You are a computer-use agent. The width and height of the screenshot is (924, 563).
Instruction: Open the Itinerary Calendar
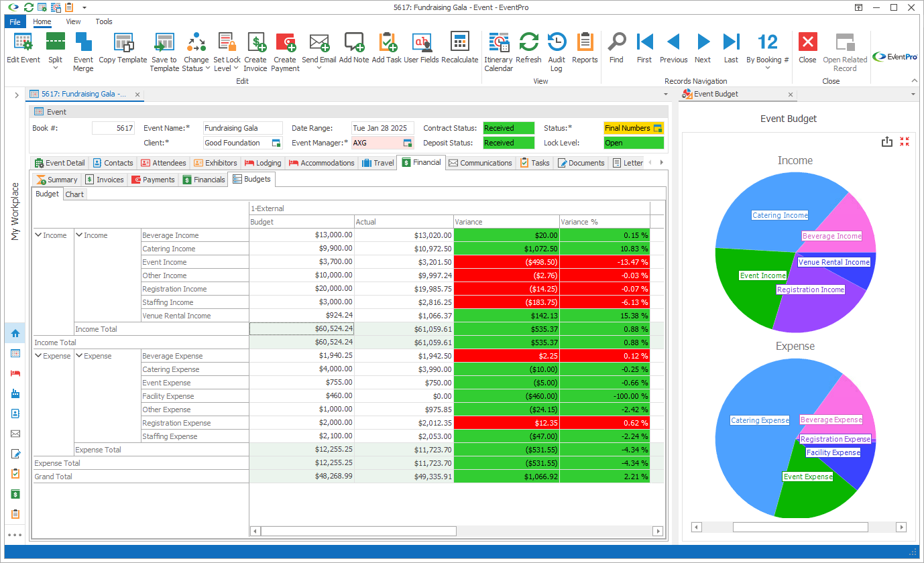point(499,42)
